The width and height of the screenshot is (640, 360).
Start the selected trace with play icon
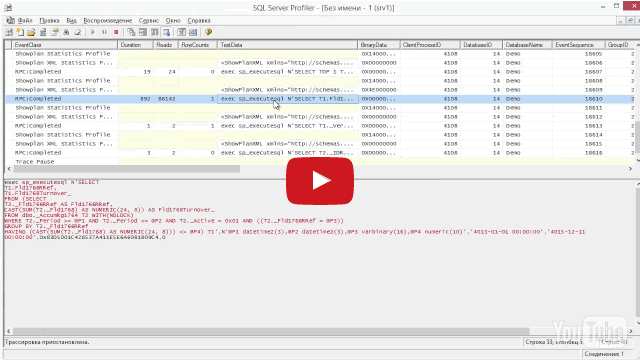coord(93,32)
